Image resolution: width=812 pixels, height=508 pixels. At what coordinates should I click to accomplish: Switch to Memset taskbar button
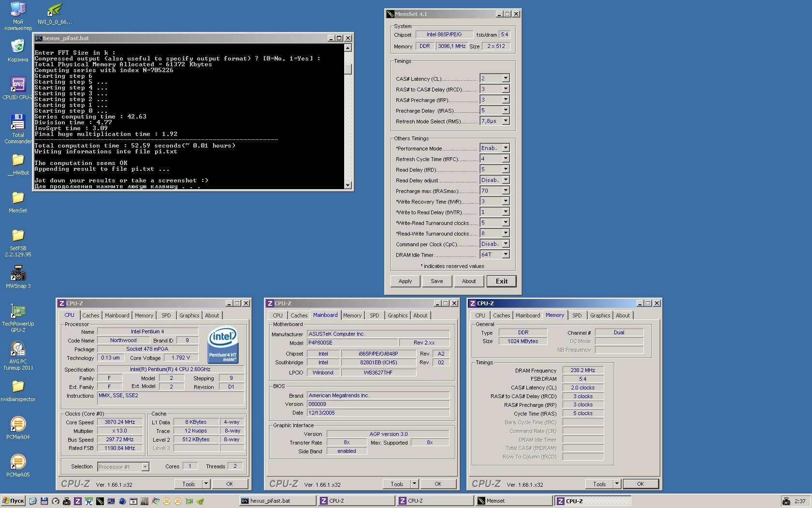(x=514, y=501)
